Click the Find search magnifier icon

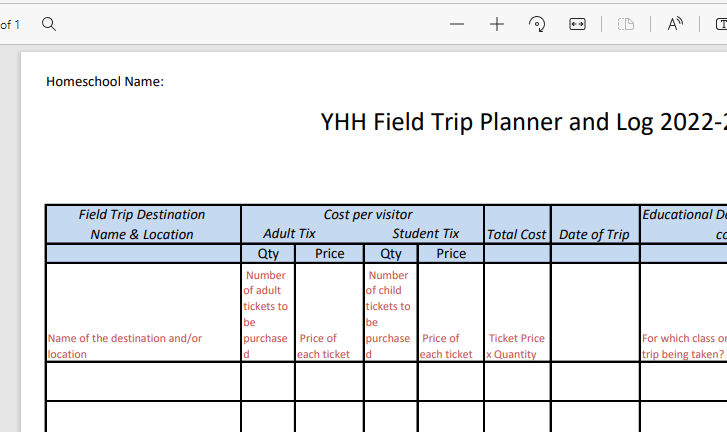[x=48, y=24]
